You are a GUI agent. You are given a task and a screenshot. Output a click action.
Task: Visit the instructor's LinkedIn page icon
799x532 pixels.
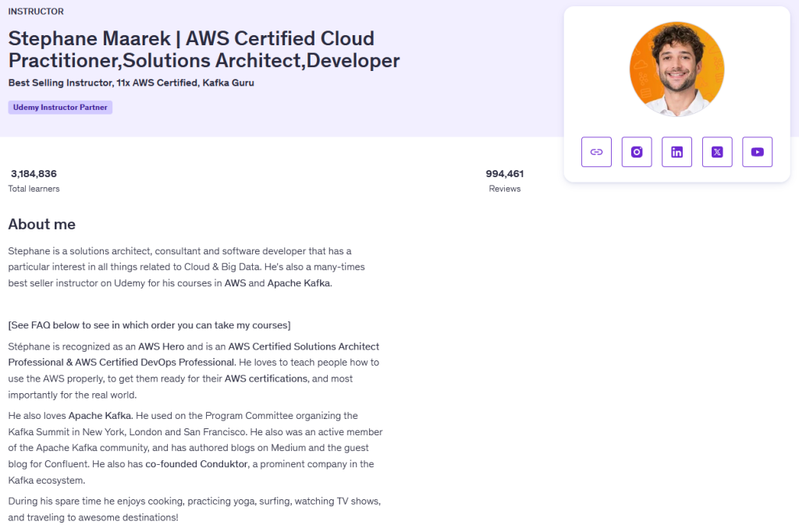676,152
